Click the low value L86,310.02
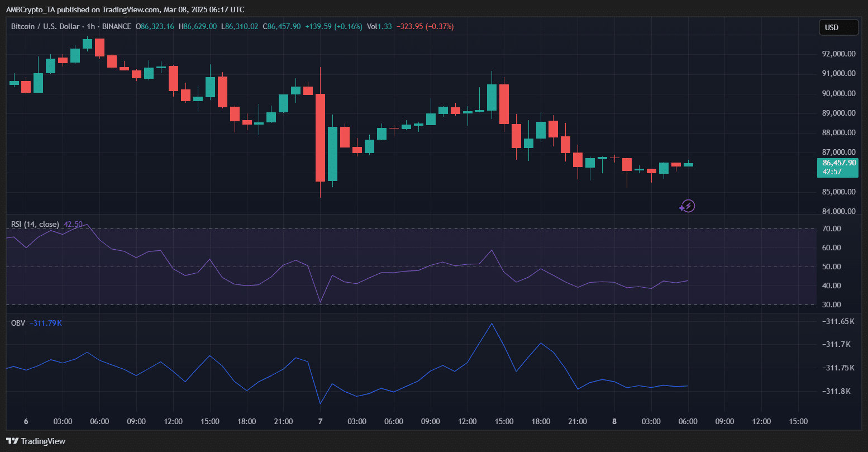 click(240, 26)
